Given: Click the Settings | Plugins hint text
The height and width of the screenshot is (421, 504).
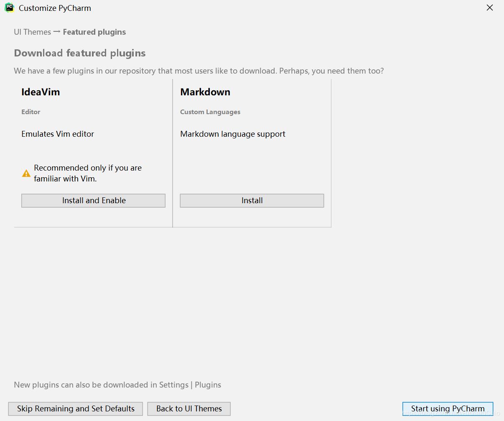Looking at the screenshot, I should pyautogui.click(x=117, y=385).
